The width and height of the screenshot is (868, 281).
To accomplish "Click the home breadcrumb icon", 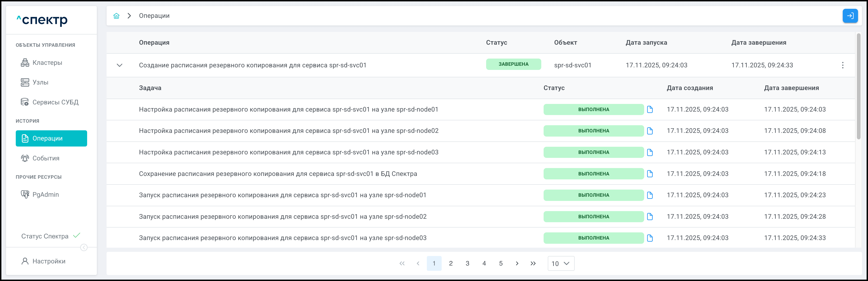I will coord(116,16).
